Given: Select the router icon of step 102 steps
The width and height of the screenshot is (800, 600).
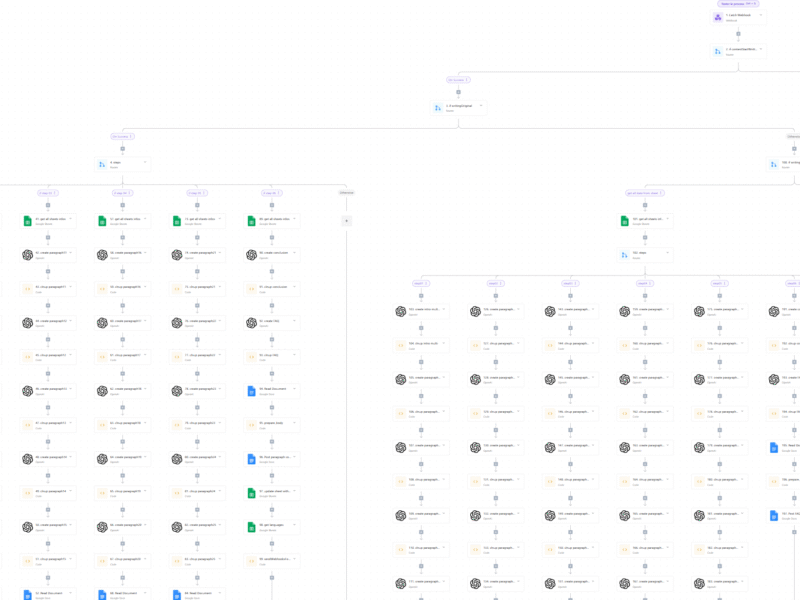Looking at the screenshot, I should tap(625, 255).
